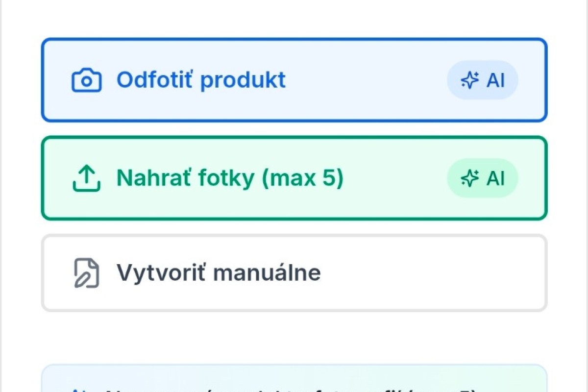The image size is (588, 392).
Task: Click the upload arrow icon
Action: point(86,178)
